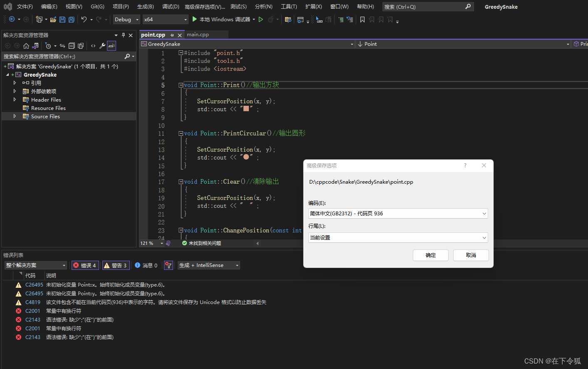588x369 pixels.
Task: Open Properties via the wrench icon
Action: pyautogui.click(x=102, y=46)
